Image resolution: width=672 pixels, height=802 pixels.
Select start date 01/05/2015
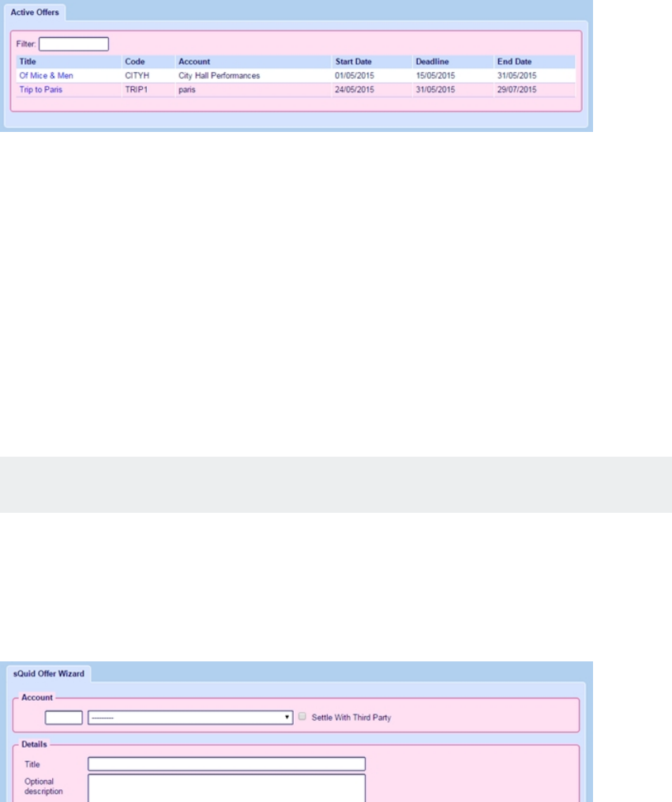coord(355,76)
